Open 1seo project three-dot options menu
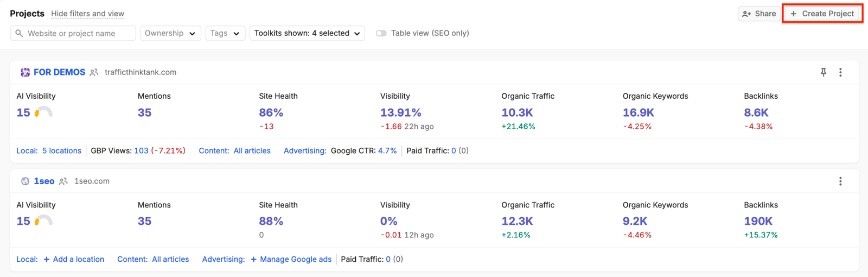The width and height of the screenshot is (868, 277). tap(840, 181)
